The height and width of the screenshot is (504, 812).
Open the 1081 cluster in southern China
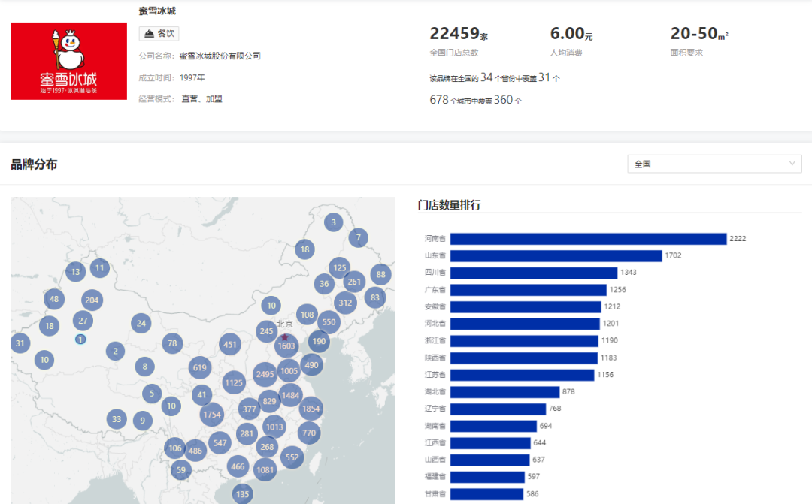(x=265, y=470)
